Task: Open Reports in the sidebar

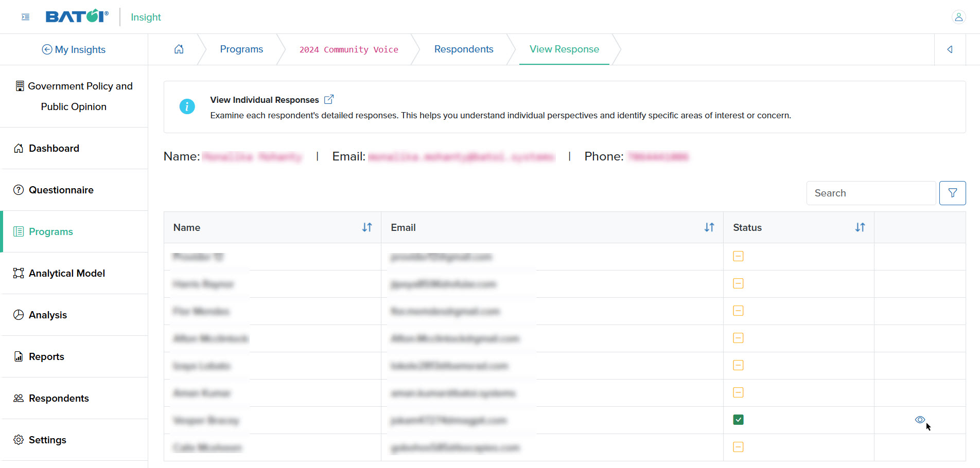Action: click(x=75, y=356)
